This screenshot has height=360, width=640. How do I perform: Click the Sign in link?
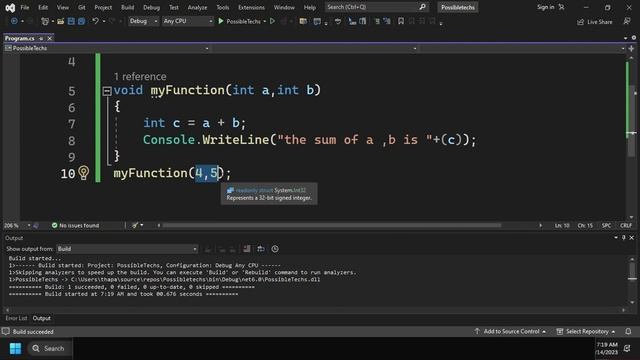pos(545,7)
